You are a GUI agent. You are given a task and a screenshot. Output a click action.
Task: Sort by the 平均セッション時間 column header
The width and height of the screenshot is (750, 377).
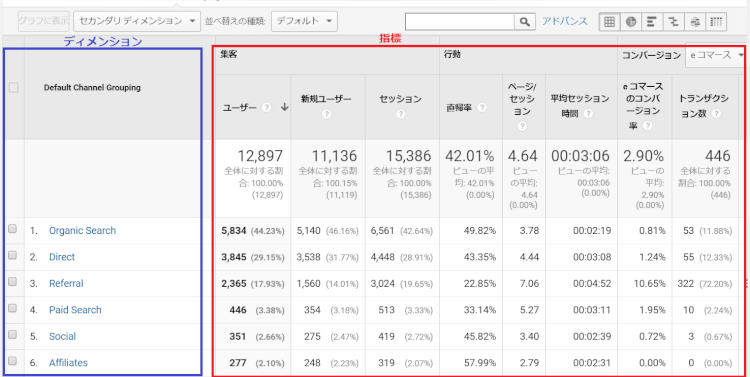tap(580, 106)
